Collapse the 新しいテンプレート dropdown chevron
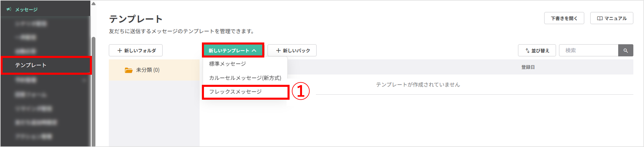Image resolution: width=644 pixels, height=147 pixels. 254,51
